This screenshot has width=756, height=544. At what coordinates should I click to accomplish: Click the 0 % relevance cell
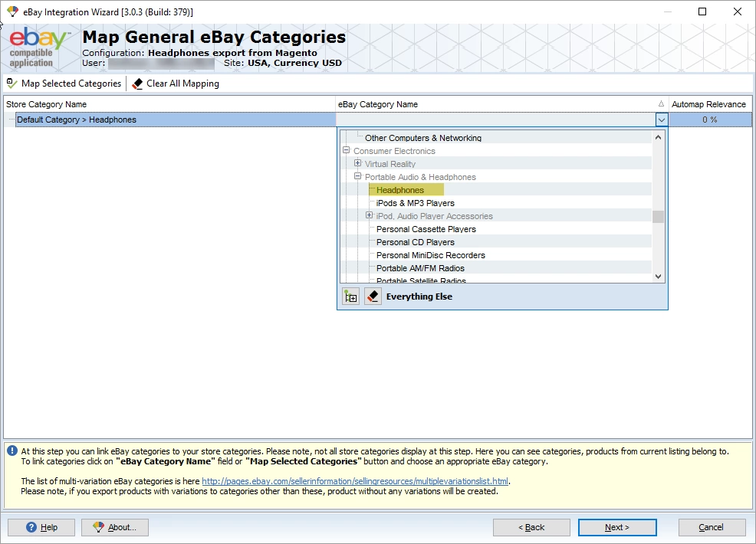pyautogui.click(x=710, y=120)
